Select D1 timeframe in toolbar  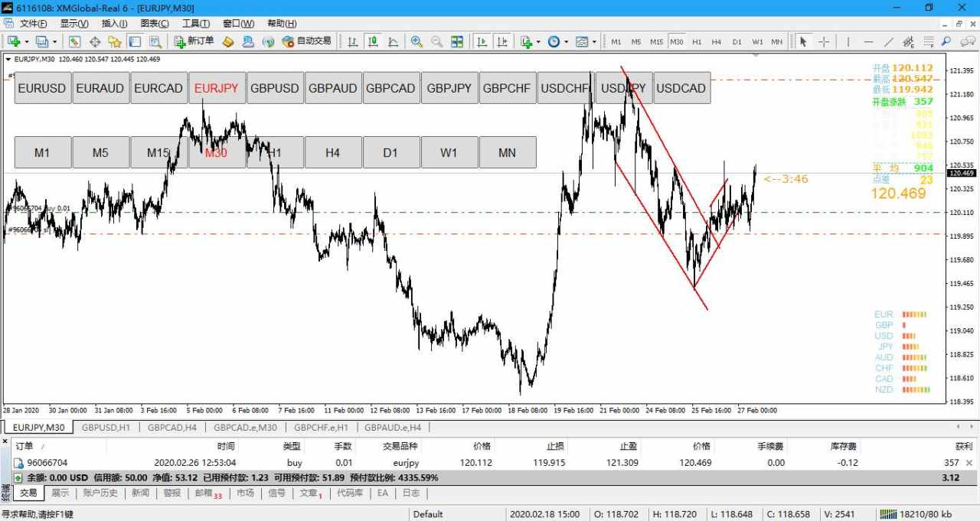(737, 41)
